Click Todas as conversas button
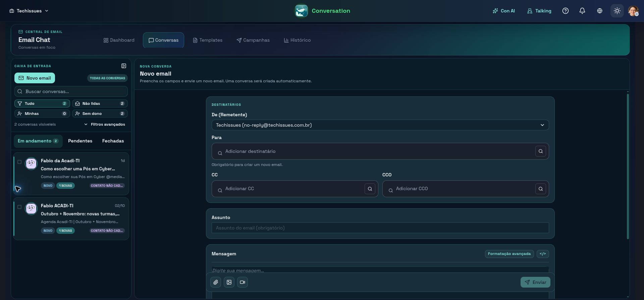This screenshot has height=300, width=644. point(107,78)
